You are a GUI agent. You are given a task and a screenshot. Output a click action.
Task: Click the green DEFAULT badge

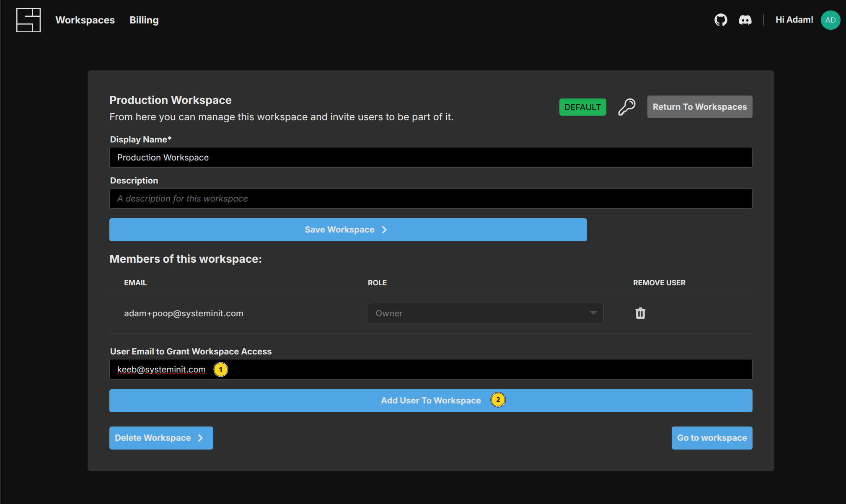point(582,107)
